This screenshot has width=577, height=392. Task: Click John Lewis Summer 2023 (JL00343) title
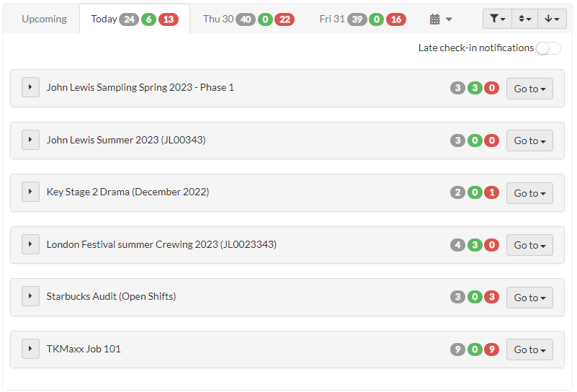(x=126, y=141)
